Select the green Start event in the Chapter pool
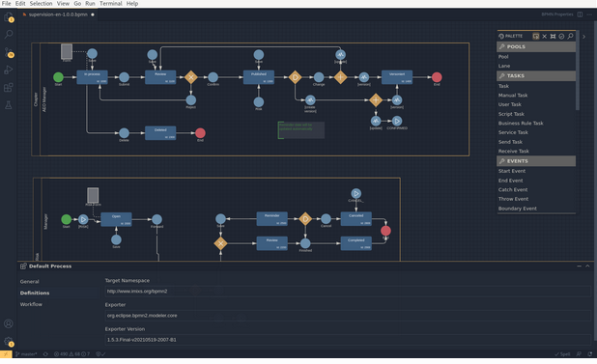Viewport: 597px width, 364px height. click(58, 77)
